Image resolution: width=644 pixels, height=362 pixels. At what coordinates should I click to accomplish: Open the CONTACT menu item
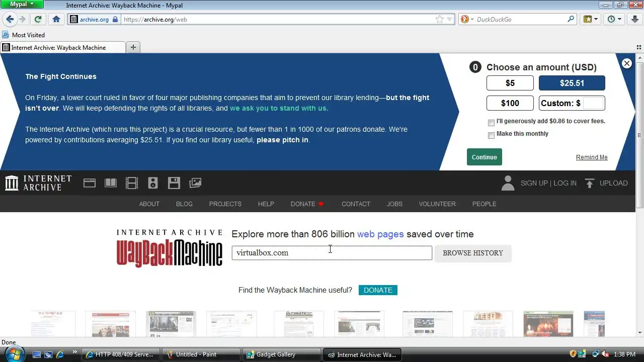[356, 204]
